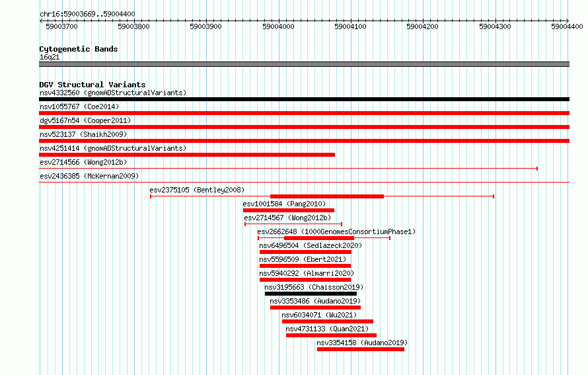The width and height of the screenshot is (588, 375).
Task: Open esv2375105 (Bentley2008) label
Action: coord(197,190)
